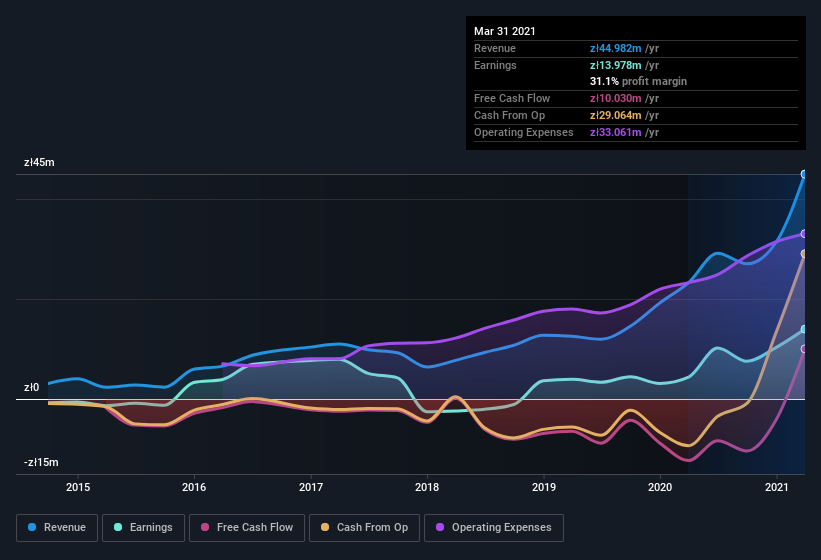Click the blue Revenue legend dot
This screenshot has height=560, width=821.
tap(33, 527)
